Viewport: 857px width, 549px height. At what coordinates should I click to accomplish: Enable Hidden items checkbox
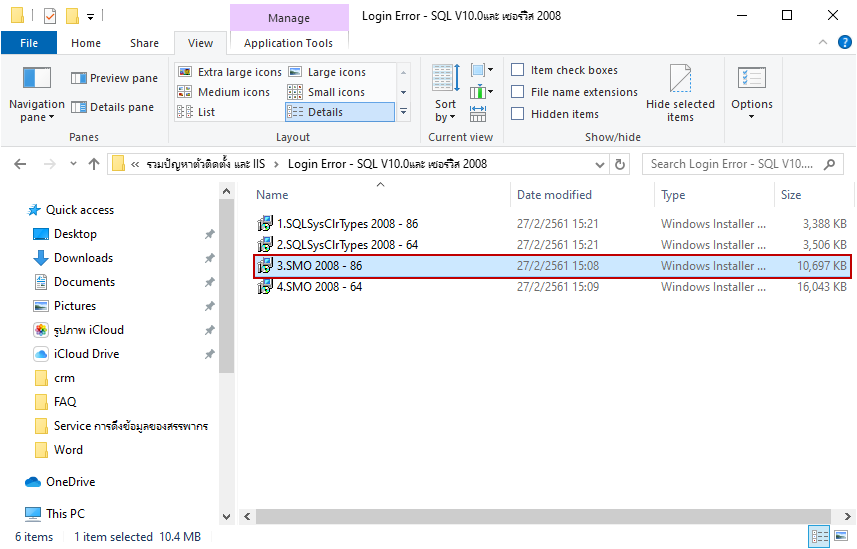[518, 114]
